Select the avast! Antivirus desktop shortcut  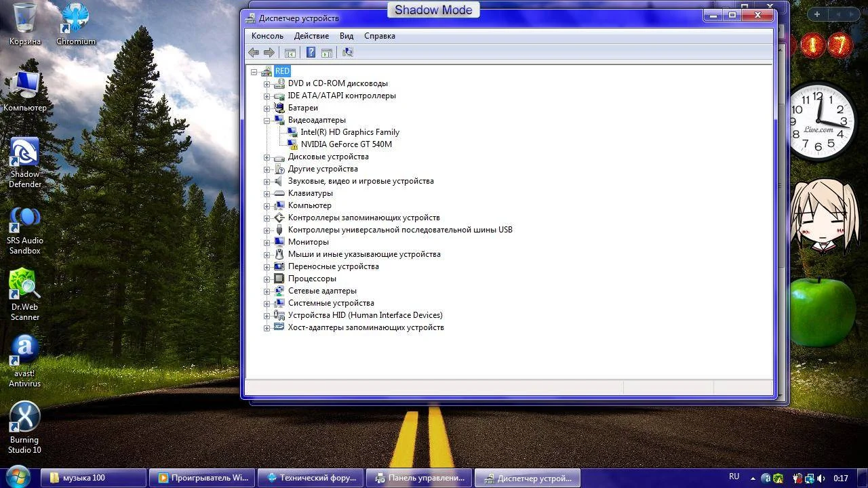pyautogui.click(x=25, y=362)
